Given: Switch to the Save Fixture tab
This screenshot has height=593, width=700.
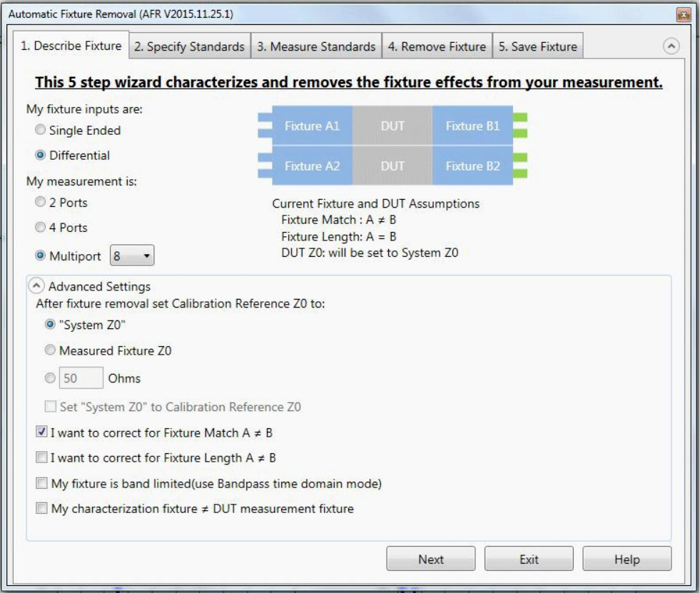Looking at the screenshot, I should coord(538,46).
